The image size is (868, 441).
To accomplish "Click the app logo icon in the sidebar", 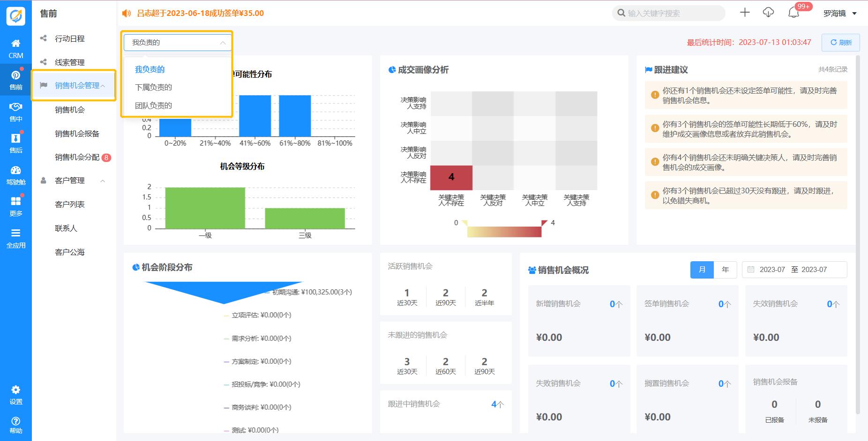I will pos(15,16).
